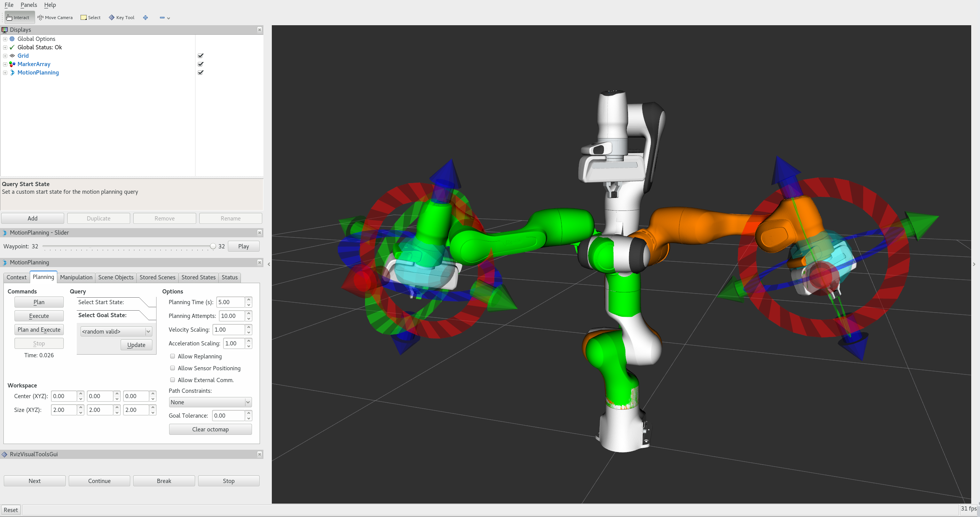Expand the MotionPlanning tree item

5,72
